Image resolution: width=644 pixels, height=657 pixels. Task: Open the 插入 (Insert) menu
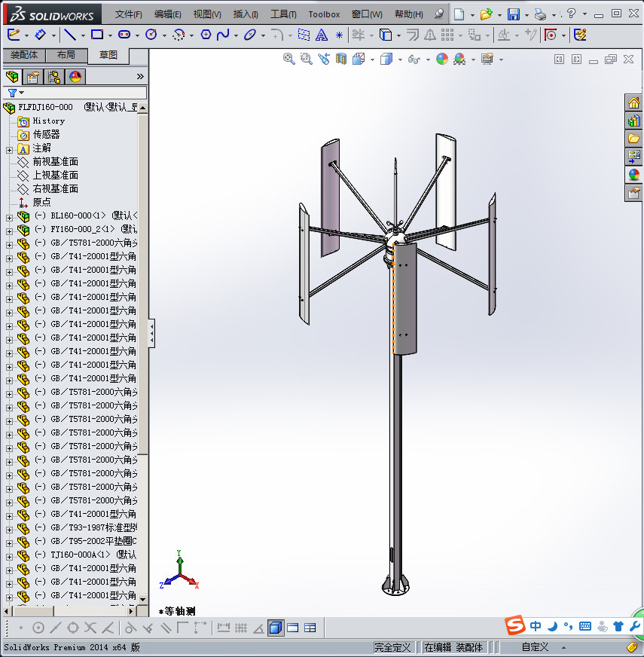coord(246,14)
